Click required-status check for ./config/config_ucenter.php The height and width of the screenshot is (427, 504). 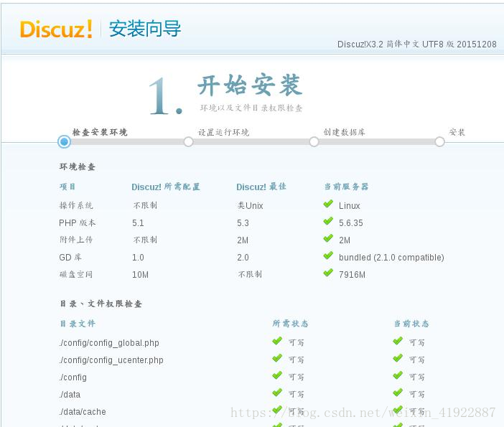[277, 359]
